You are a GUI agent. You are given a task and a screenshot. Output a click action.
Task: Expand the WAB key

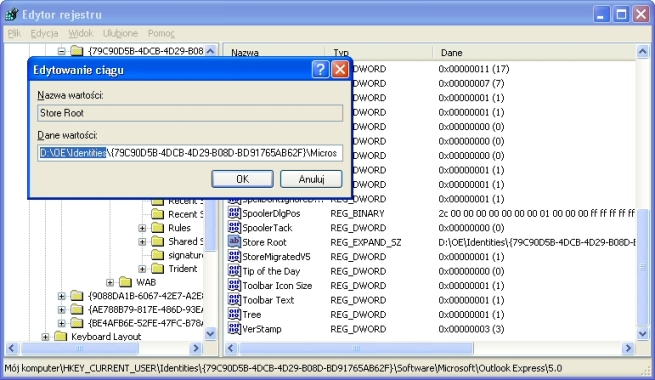(x=110, y=282)
